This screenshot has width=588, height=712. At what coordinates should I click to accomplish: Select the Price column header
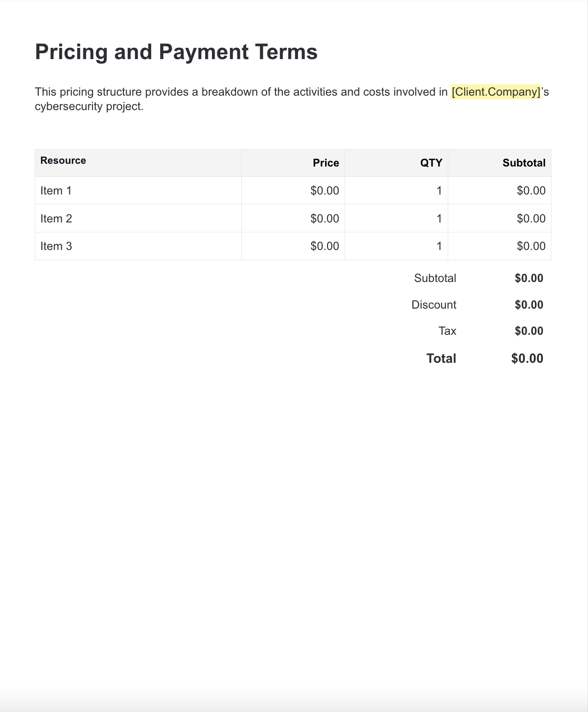point(326,163)
